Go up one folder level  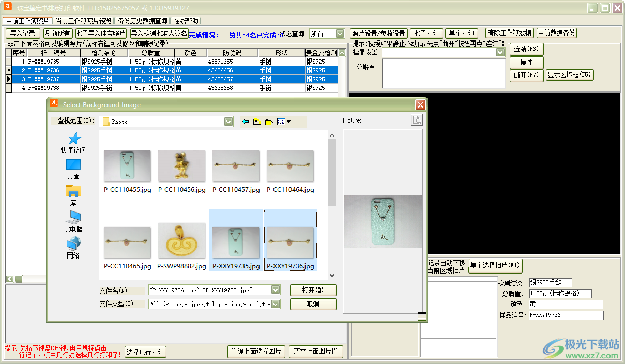click(x=257, y=122)
